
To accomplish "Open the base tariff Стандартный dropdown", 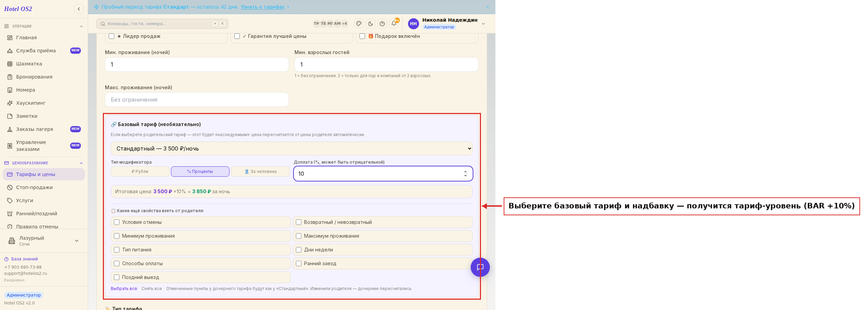I will point(291,148).
